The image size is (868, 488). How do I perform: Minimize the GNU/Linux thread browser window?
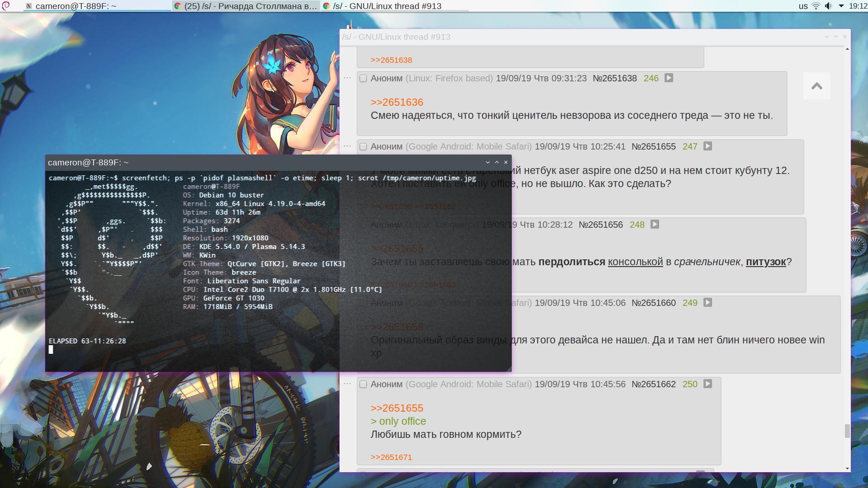(826, 37)
